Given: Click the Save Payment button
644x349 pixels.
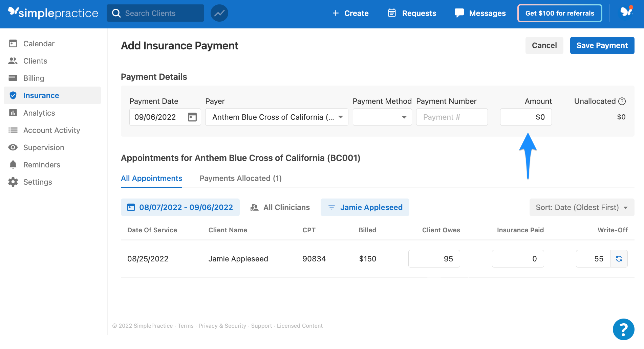Looking at the screenshot, I should 602,45.
